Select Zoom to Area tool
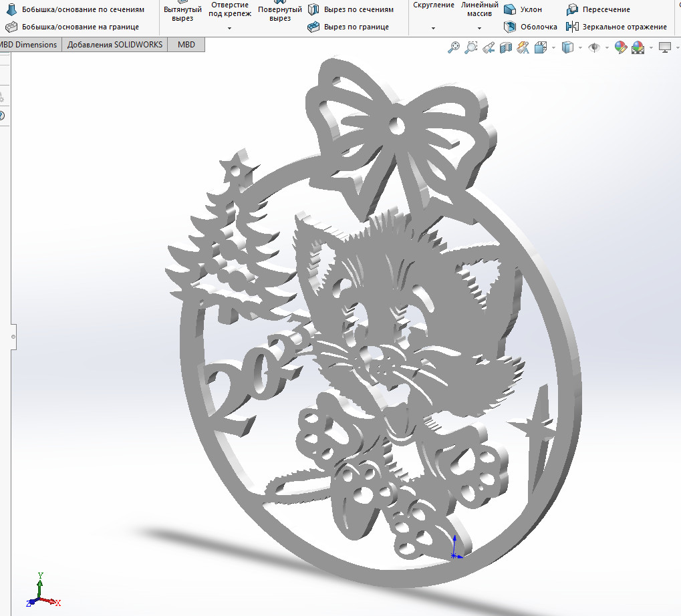 point(470,47)
